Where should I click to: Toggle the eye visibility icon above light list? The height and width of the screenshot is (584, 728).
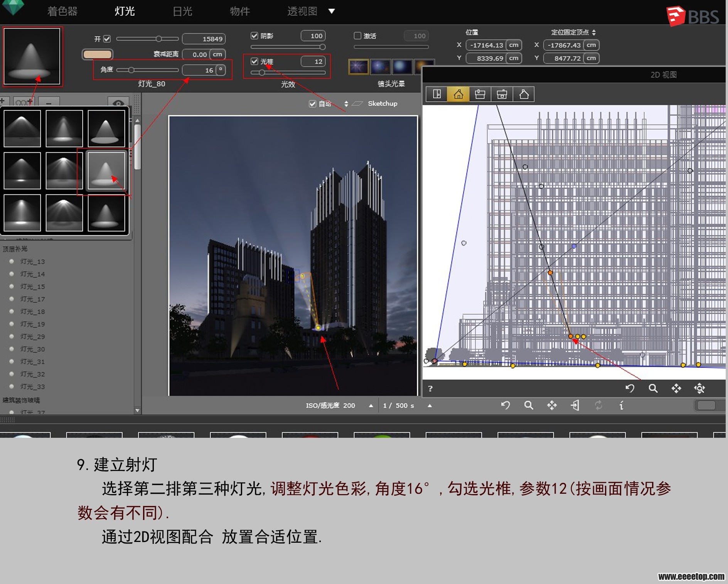click(118, 103)
